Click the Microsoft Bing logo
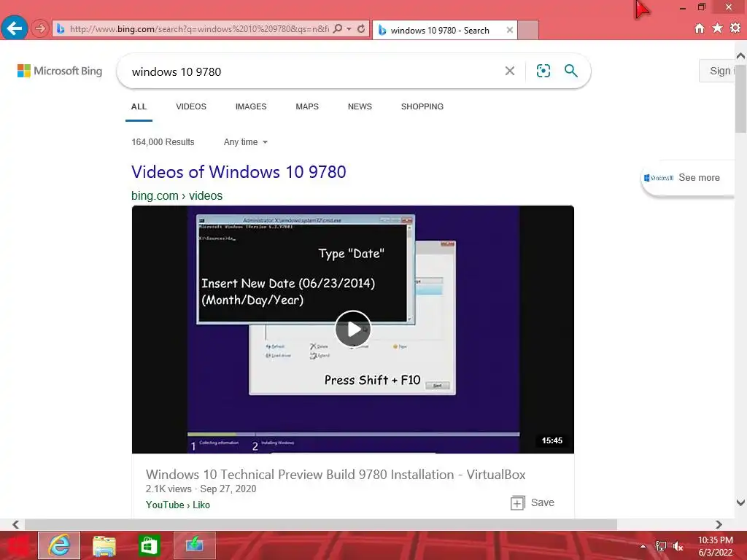The image size is (747, 560). (x=60, y=71)
